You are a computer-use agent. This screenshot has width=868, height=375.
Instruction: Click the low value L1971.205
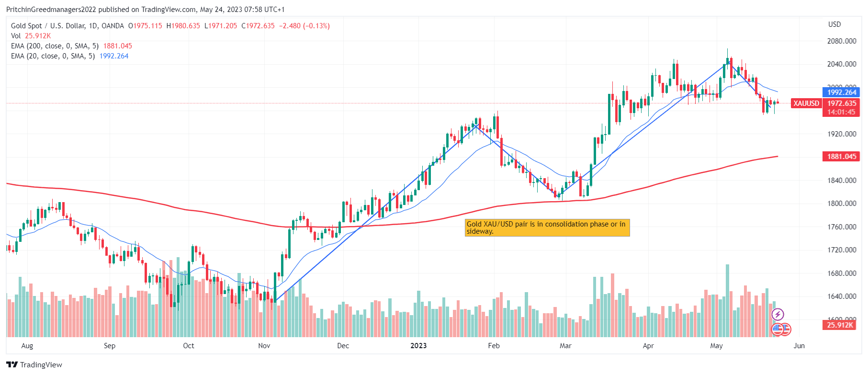point(221,26)
